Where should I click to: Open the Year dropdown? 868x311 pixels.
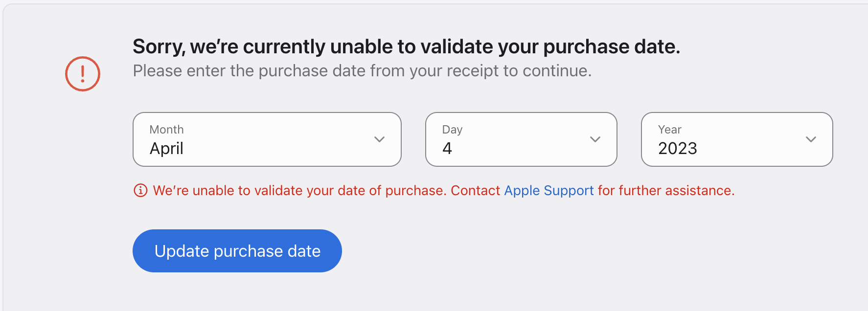(736, 139)
